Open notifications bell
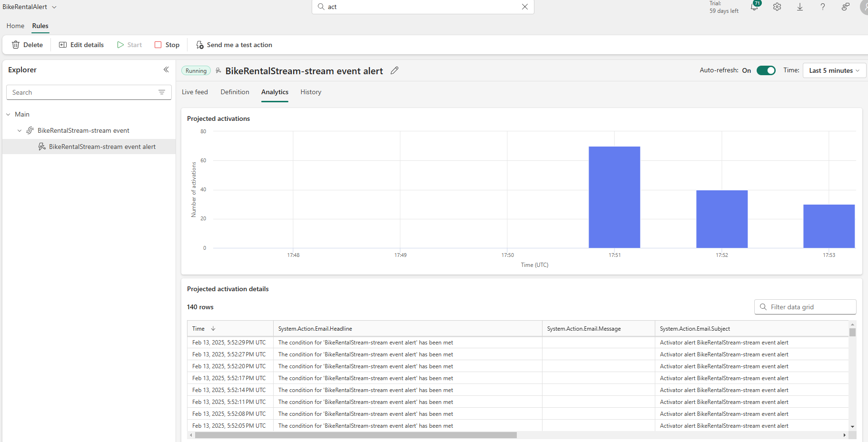This screenshot has height=442, width=868. [x=754, y=7]
